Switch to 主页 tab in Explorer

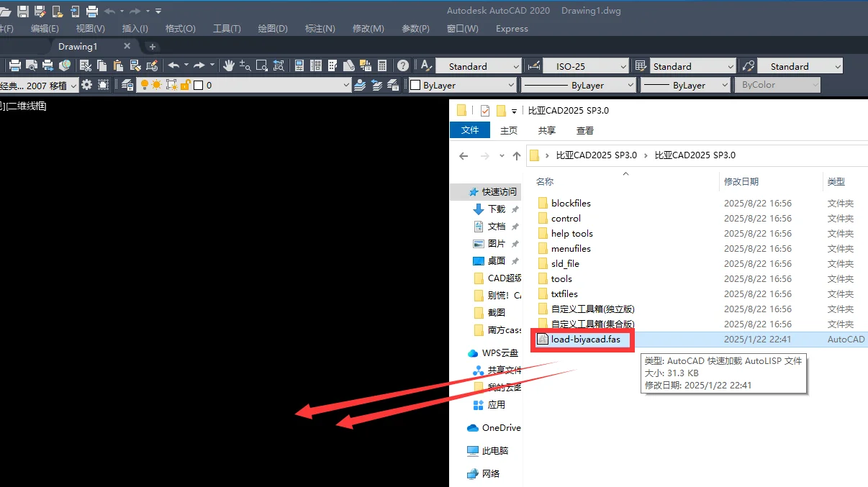509,130
